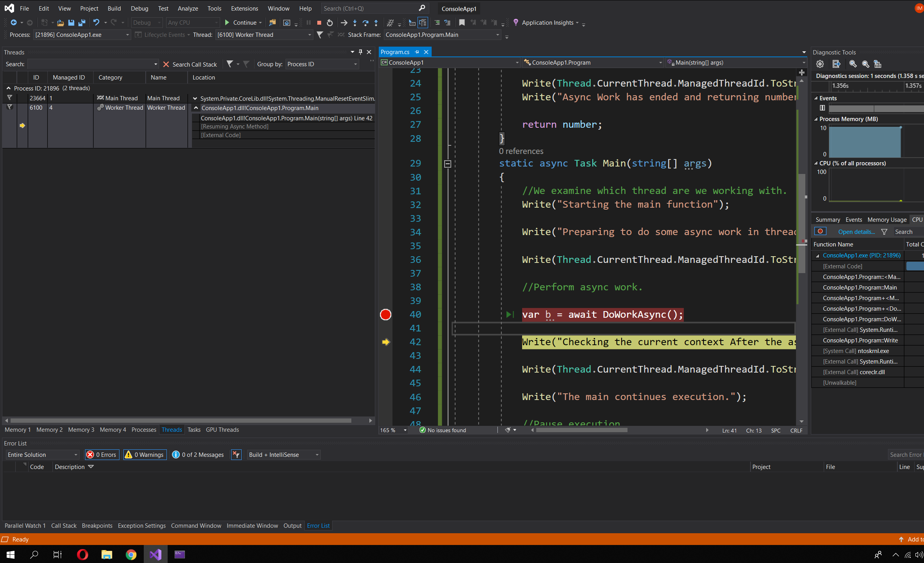Collapse the Main method outlining box
Viewport: 924px width, 563px height.
448,164
